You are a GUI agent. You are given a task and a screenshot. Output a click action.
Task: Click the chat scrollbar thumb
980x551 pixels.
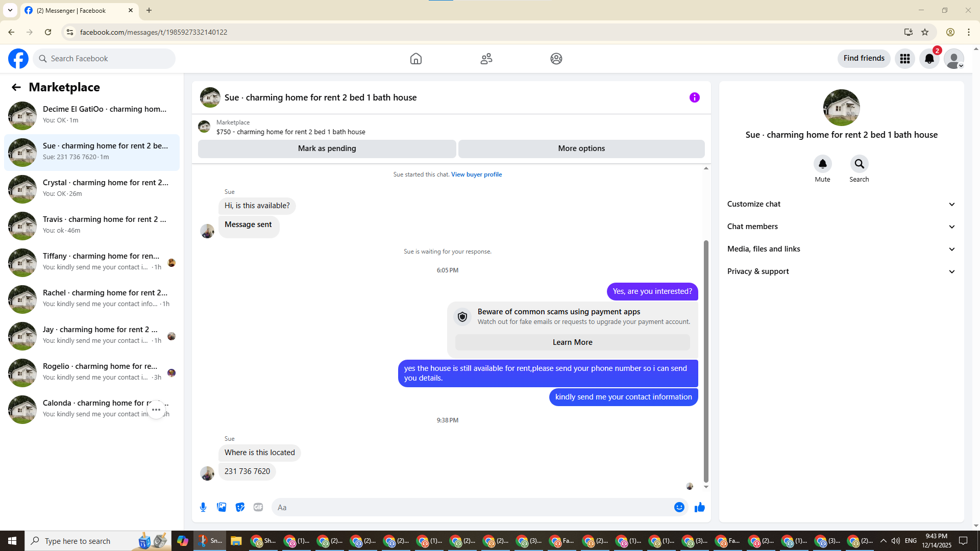706,361
